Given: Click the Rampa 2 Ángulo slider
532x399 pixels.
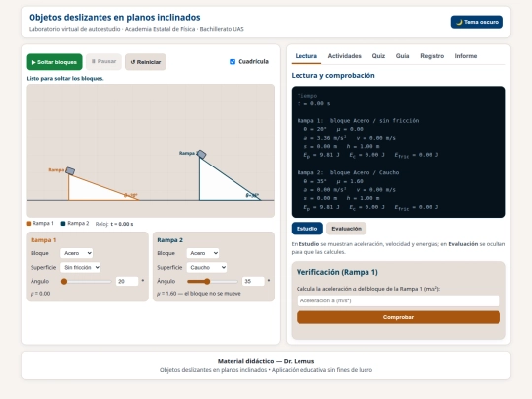Looking at the screenshot, I should point(213,281).
